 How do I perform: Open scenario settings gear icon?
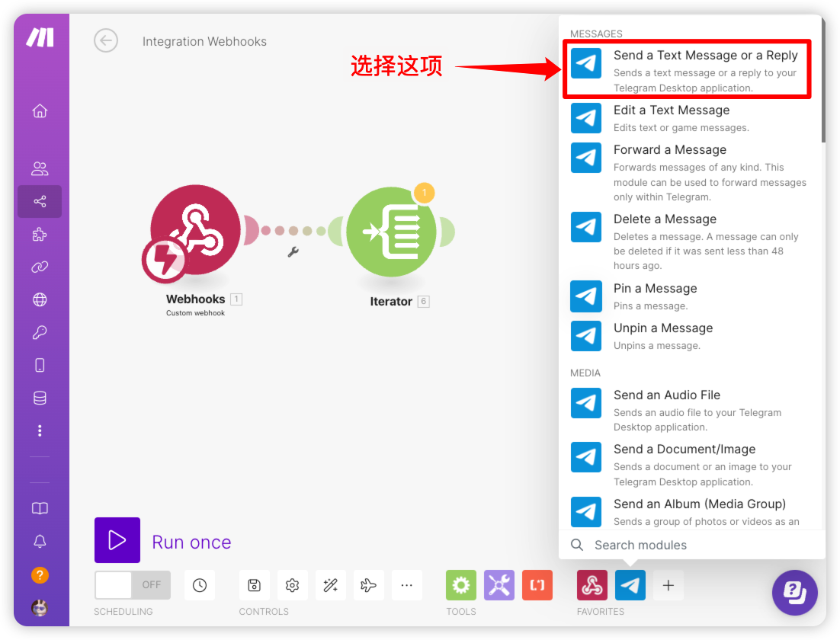293,585
